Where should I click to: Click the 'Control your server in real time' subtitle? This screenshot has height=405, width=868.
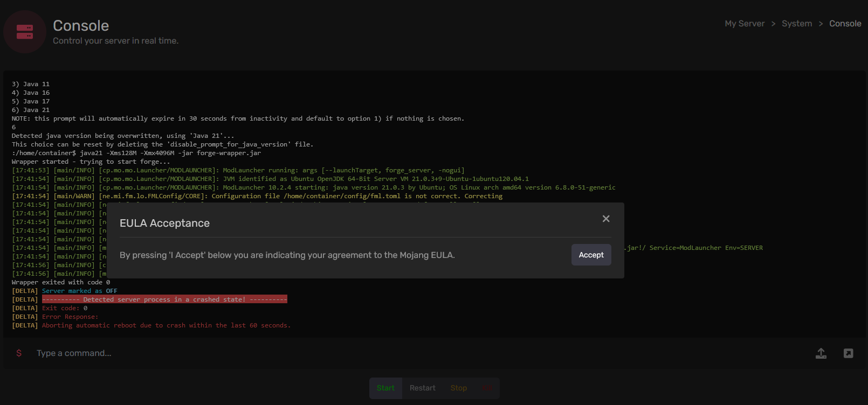click(115, 41)
